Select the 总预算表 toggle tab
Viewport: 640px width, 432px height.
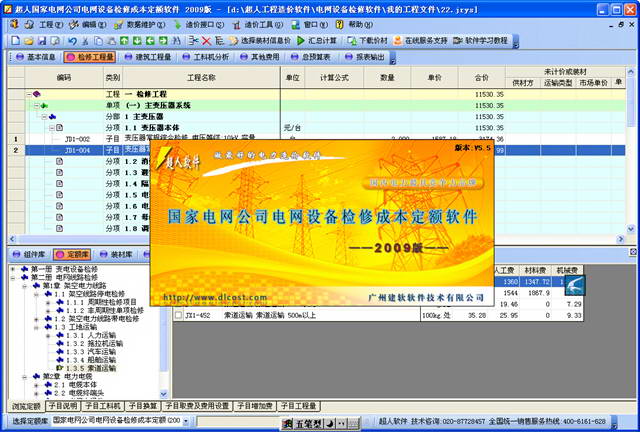tap(311, 57)
